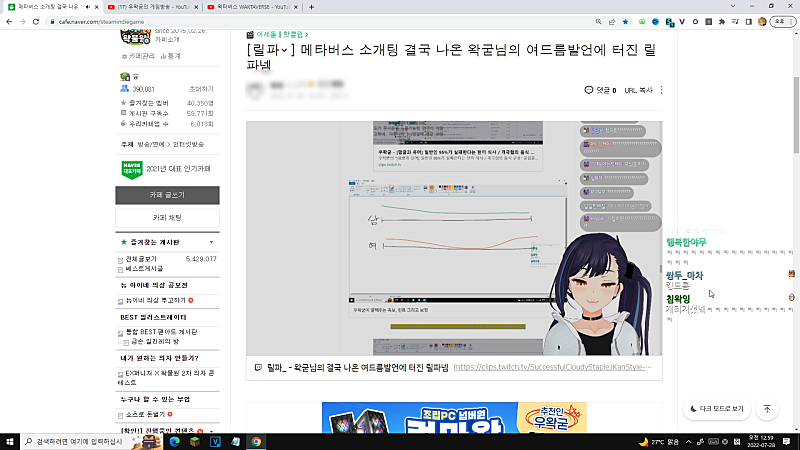Click the share page icon in the address bar
Image resolution: width=800 pixels, height=450 pixels.
pyautogui.click(x=612, y=22)
